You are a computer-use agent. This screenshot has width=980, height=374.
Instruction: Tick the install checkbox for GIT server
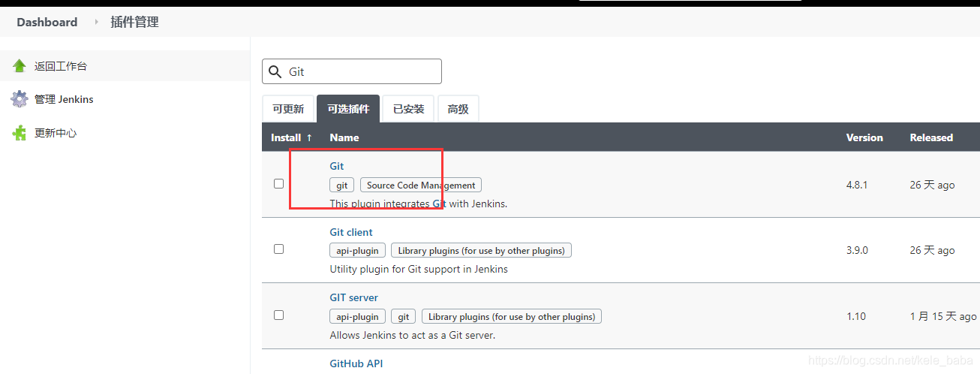278,315
